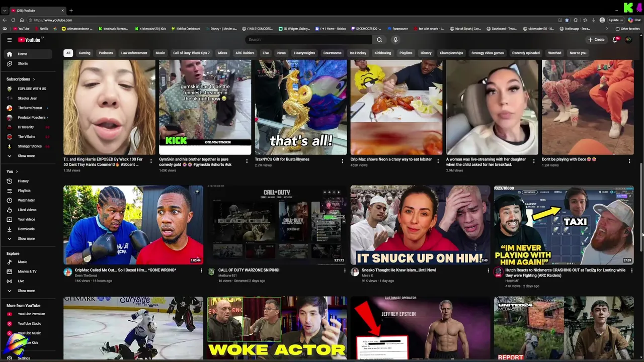Select Call of Duty: Black Ops 7 chip
This screenshot has height=362, width=644.
pos(191,53)
